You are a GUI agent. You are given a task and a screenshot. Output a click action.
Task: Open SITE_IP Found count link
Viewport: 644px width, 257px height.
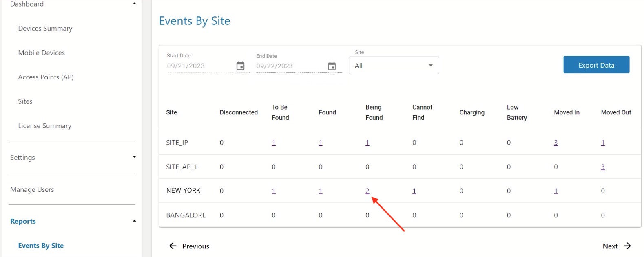(x=321, y=143)
